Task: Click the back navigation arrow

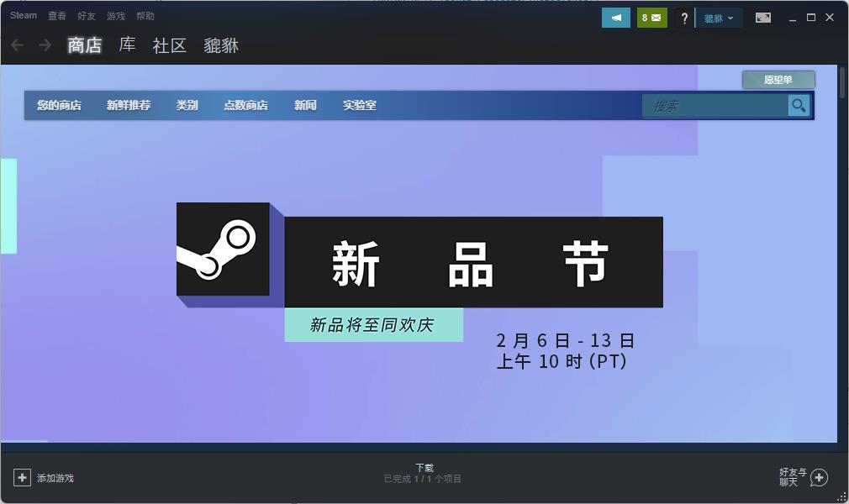Action: pos(18,45)
